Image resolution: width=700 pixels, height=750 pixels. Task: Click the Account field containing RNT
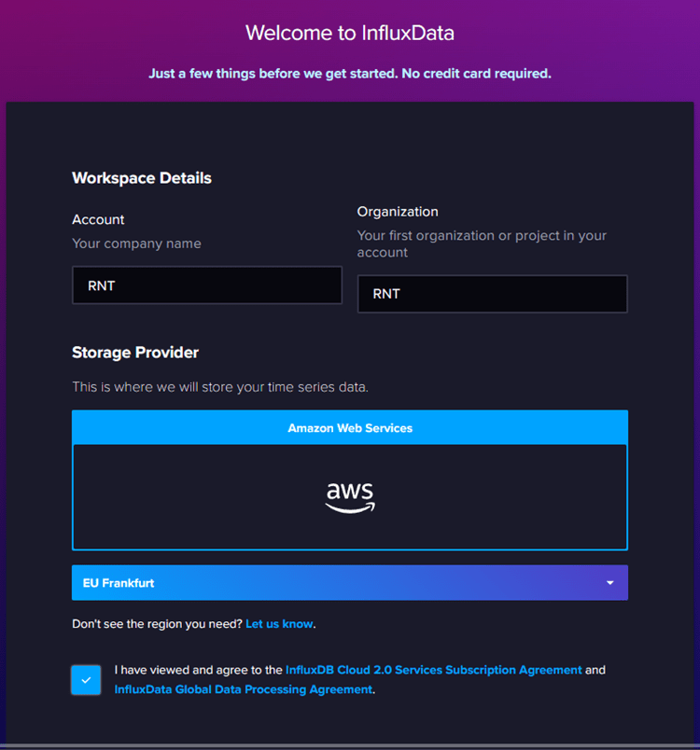coord(206,285)
